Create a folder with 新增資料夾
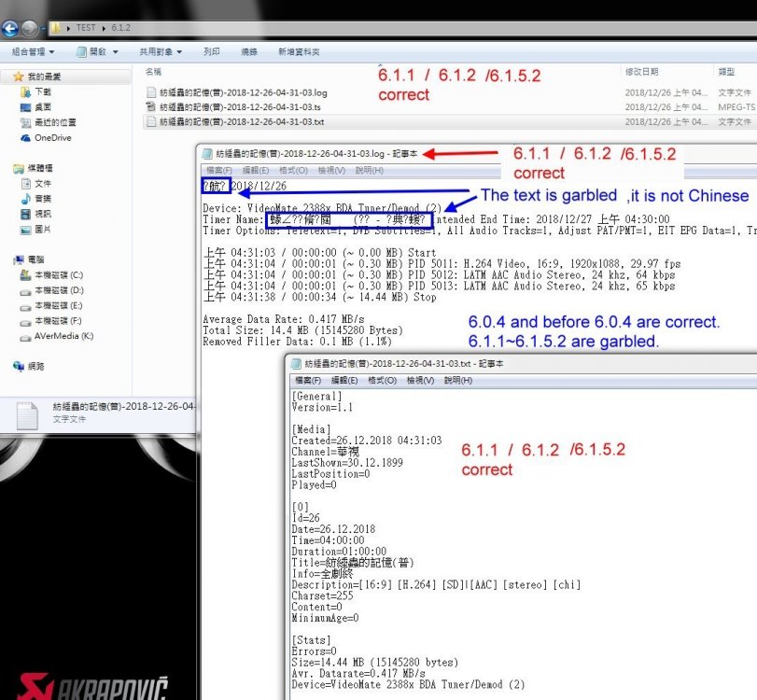 click(299, 51)
